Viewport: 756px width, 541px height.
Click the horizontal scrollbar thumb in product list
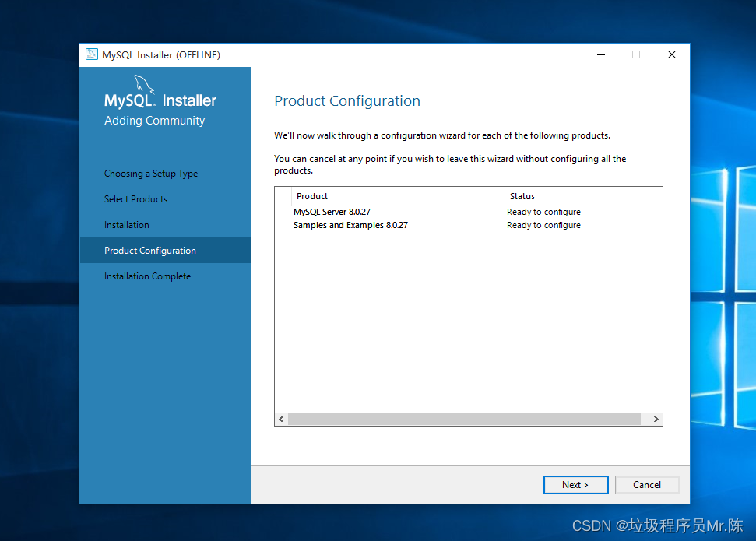tap(464, 419)
